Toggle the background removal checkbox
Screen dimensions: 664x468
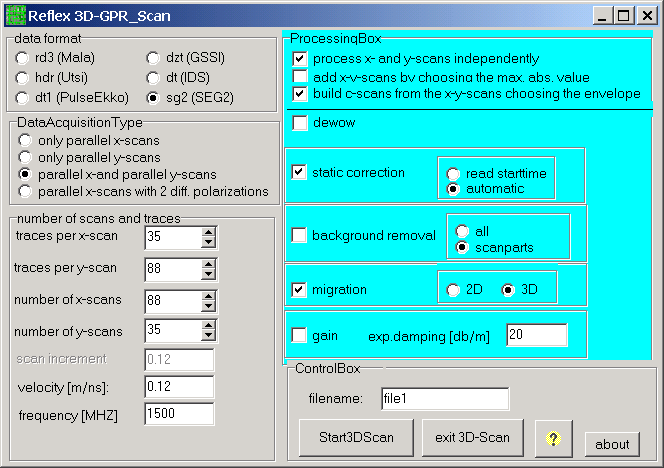click(300, 235)
